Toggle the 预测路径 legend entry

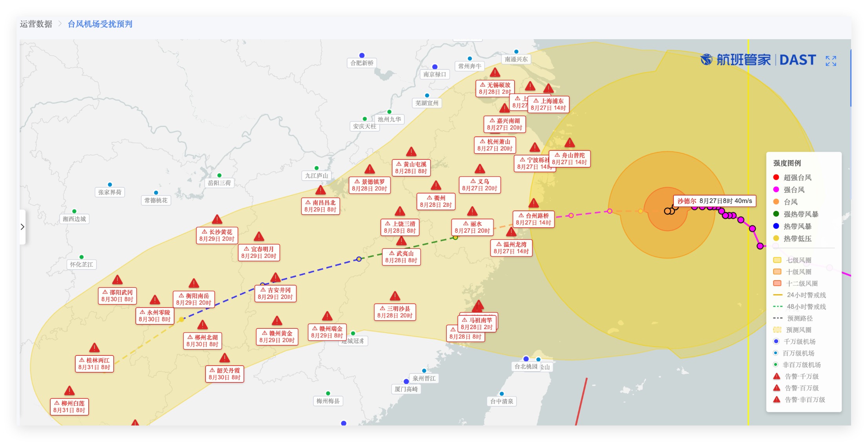pyautogui.click(x=793, y=318)
